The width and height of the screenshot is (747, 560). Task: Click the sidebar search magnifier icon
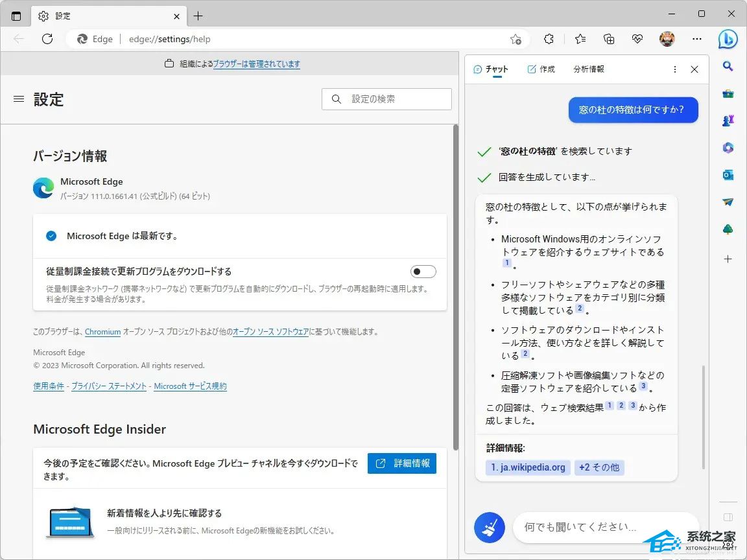coord(728,66)
